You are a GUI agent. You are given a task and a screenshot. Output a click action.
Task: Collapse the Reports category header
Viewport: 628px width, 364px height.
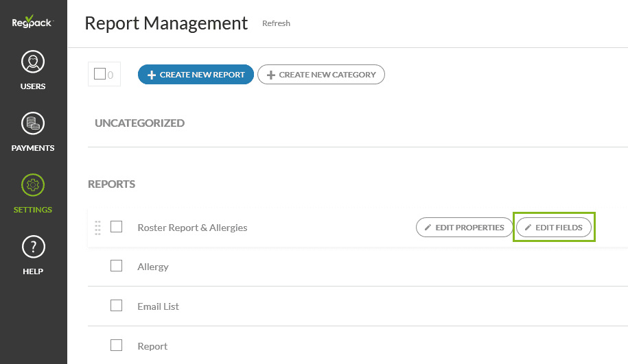tap(111, 184)
